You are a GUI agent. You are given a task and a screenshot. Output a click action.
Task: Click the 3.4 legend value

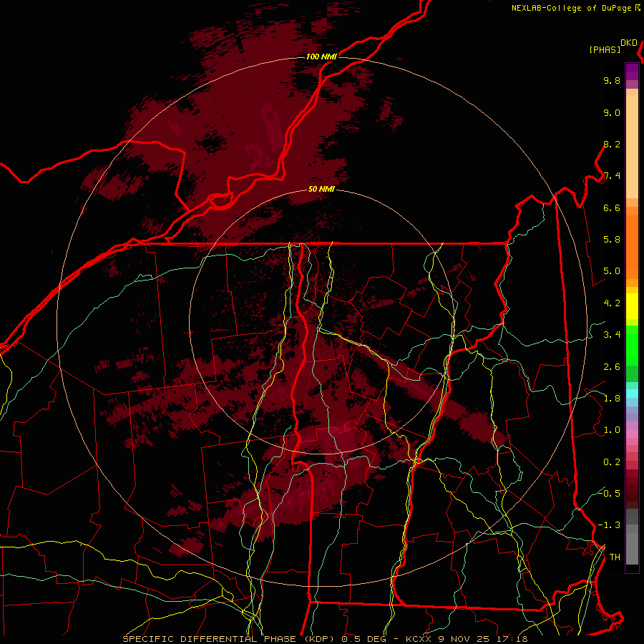612,335
